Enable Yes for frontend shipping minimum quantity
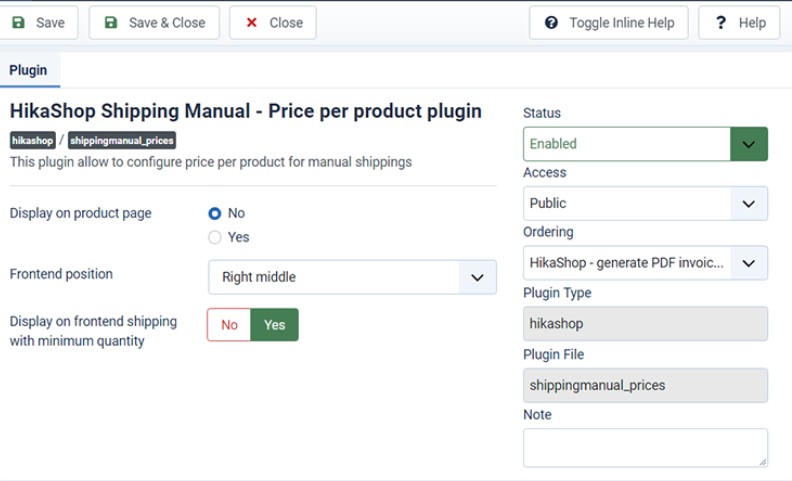 (x=274, y=325)
